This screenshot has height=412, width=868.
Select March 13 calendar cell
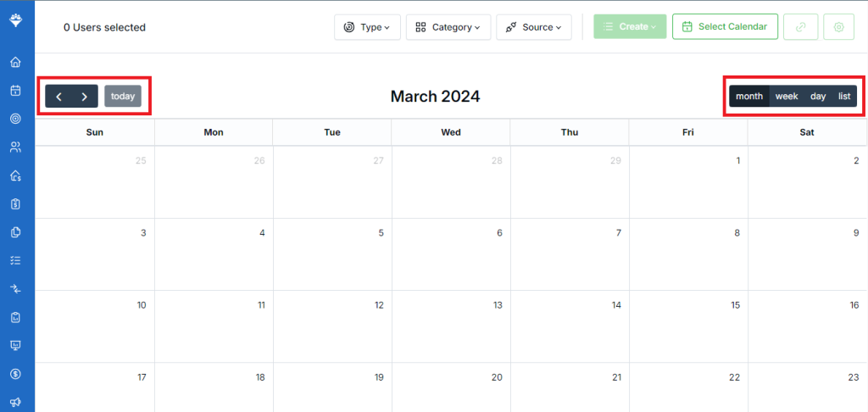(x=451, y=326)
